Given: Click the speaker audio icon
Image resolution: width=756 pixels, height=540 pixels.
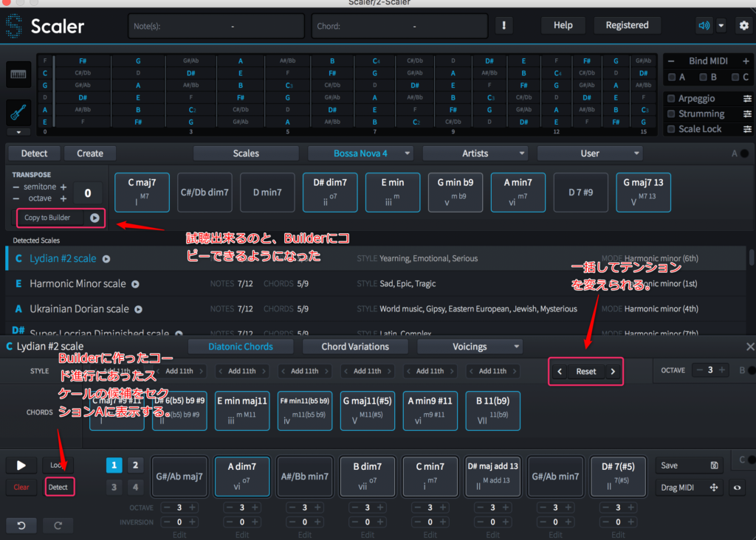Looking at the screenshot, I should pos(704,26).
